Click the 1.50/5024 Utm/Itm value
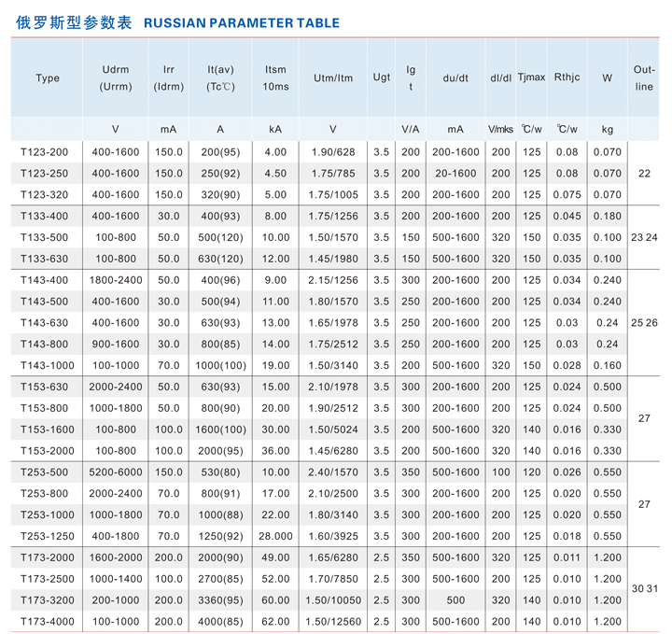This screenshot has height=634, width=672. 333,430
